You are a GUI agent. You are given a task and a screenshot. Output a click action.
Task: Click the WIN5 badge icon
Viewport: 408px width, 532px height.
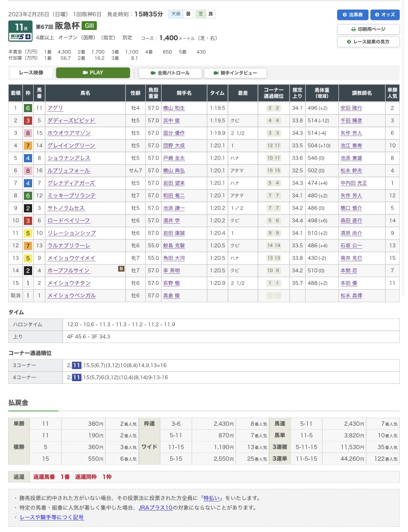coord(20,37)
